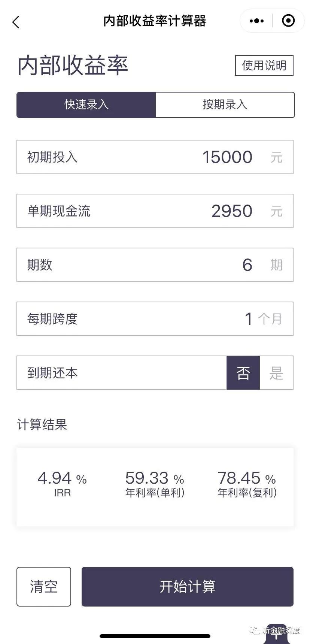Viewport: 310px width, 644px height.
Task: Open the 每期跨度 个月 period selector
Action: pos(269,319)
